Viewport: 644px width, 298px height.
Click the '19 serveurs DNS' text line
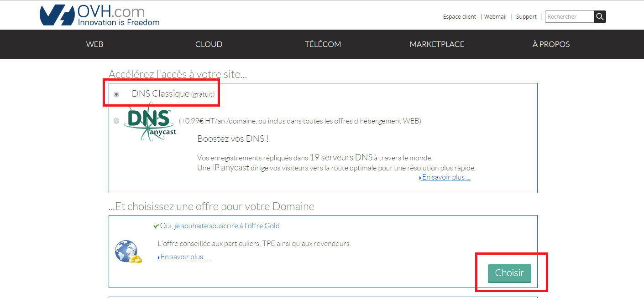[314, 158]
